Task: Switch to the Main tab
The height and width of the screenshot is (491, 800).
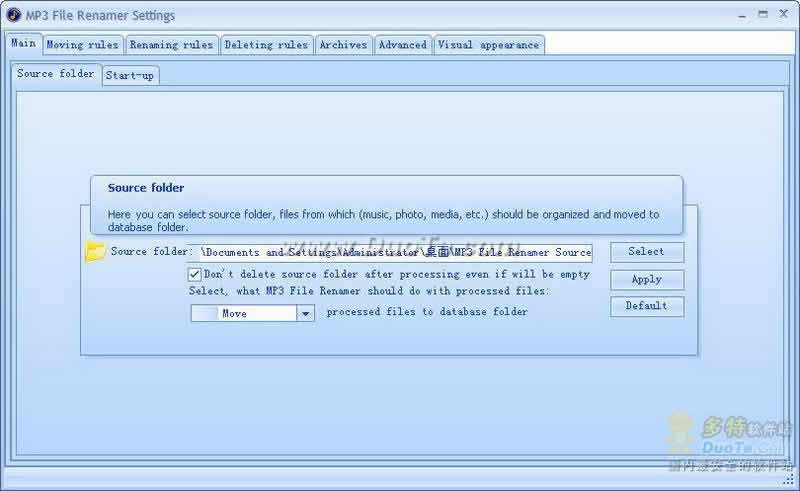Action: pos(23,43)
